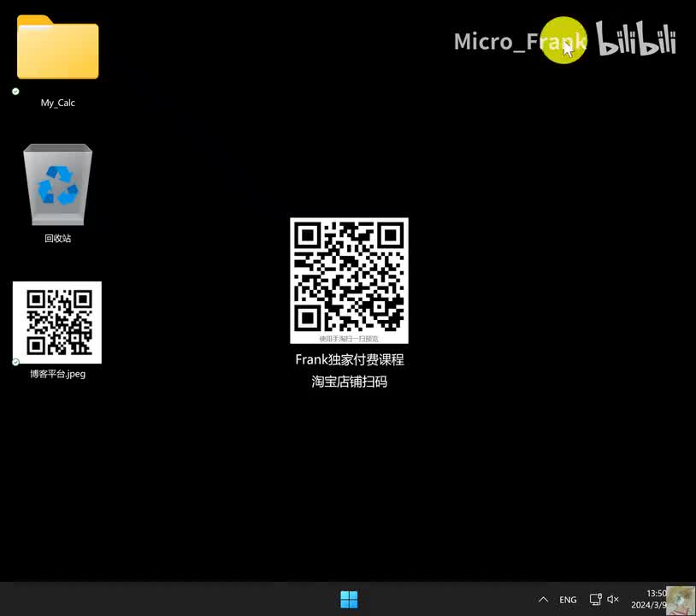This screenshot has width=696, height=616.
Task: Select the My_Calc folder icon
Action: pos(57,47)
